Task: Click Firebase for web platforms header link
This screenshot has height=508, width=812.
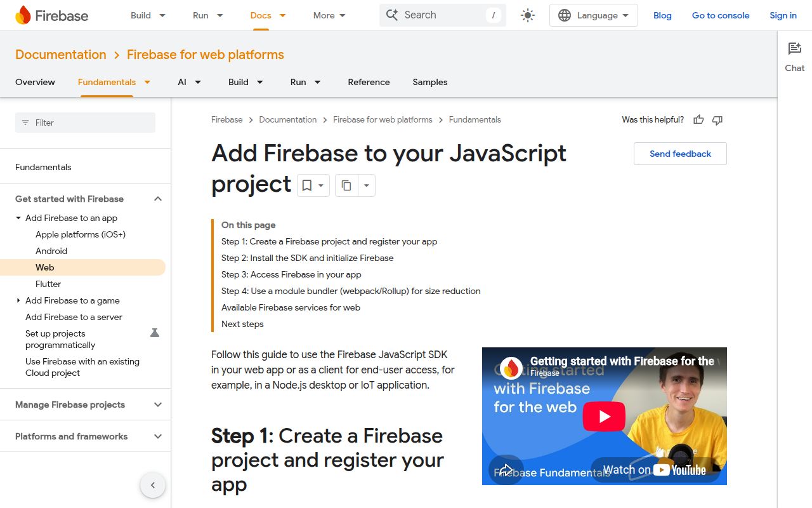Action: 206,55
